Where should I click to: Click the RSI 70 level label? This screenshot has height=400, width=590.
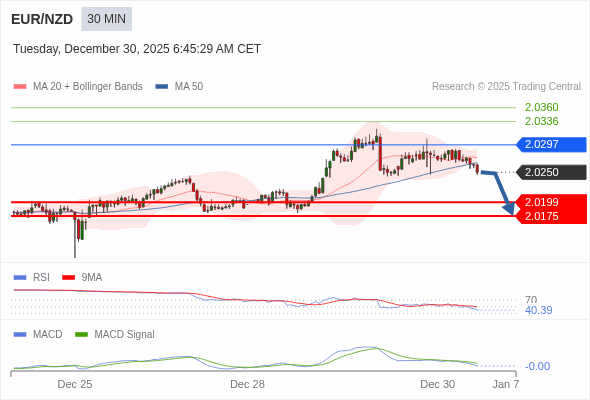[x=531, y=300]
